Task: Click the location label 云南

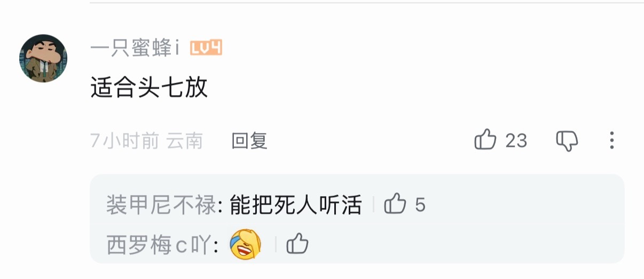Action: pyautogui.click(x=184, y=141)
